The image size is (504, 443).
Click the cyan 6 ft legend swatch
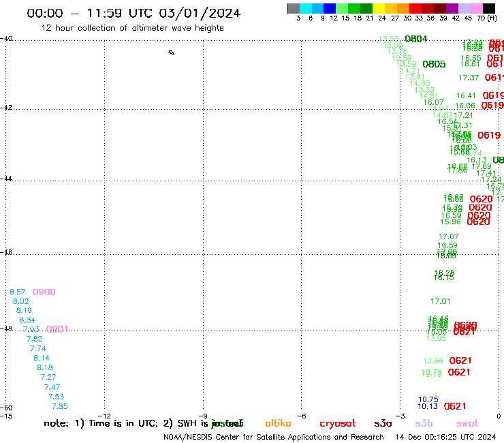click(306, 8)
